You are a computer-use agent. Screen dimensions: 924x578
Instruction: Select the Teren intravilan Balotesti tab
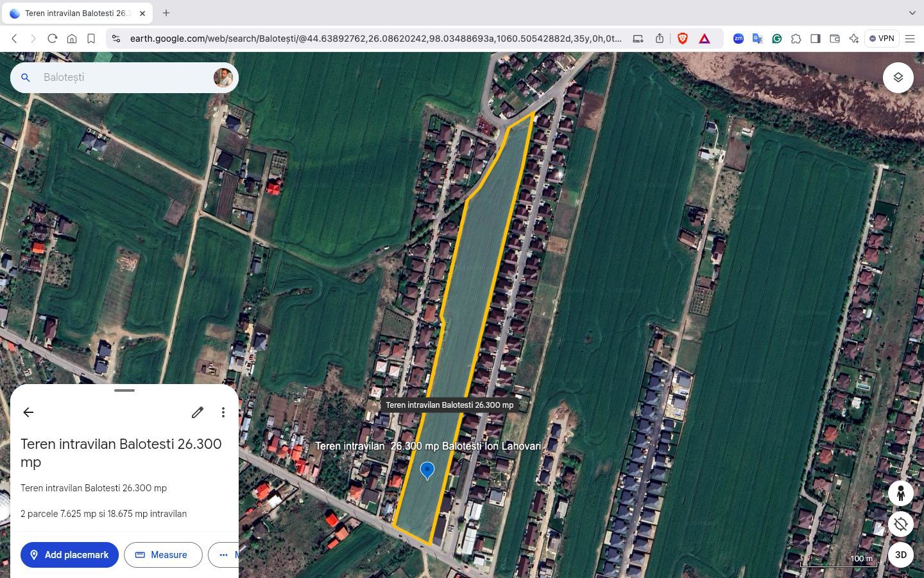77,13
